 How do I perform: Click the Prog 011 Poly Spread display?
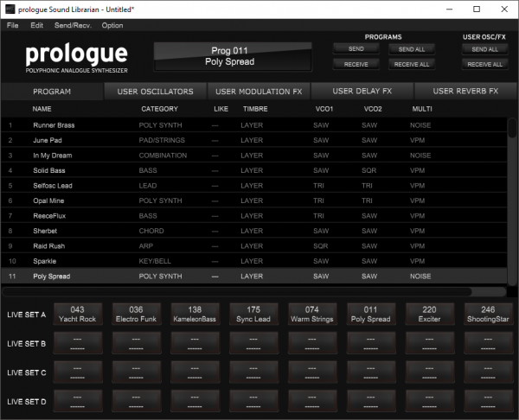(233, 56)
